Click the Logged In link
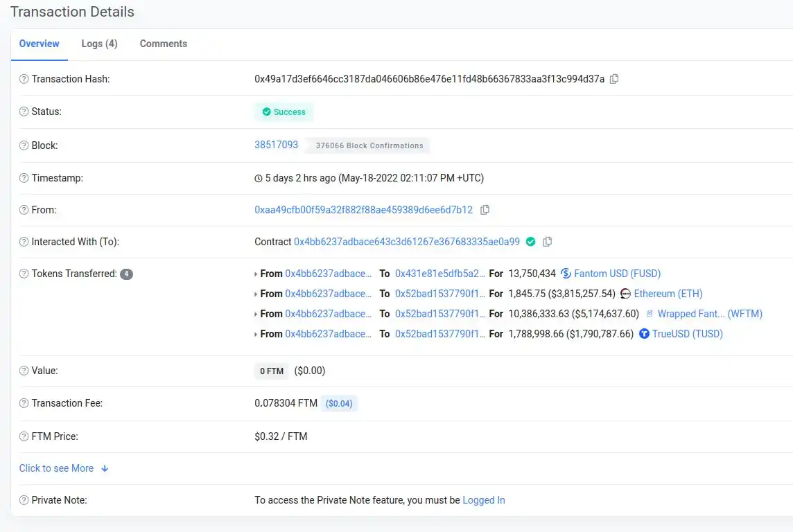 pos(484,500)
